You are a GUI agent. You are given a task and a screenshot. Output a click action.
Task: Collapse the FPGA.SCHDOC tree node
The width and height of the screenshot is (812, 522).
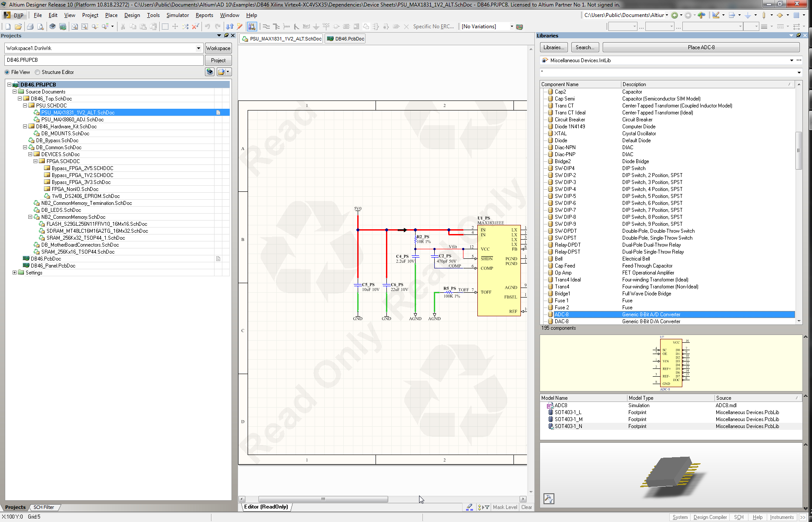[x=35, y=161]
